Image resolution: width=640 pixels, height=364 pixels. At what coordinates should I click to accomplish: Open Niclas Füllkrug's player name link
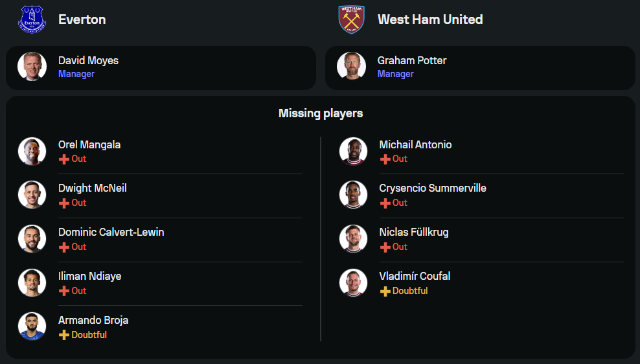coord(413,232)
